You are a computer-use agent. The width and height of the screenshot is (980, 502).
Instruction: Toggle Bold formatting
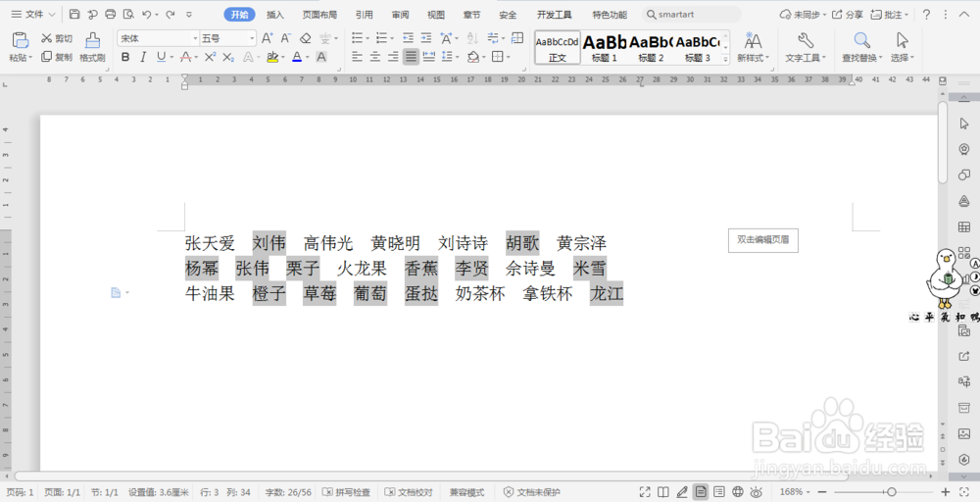click(125, 57)
